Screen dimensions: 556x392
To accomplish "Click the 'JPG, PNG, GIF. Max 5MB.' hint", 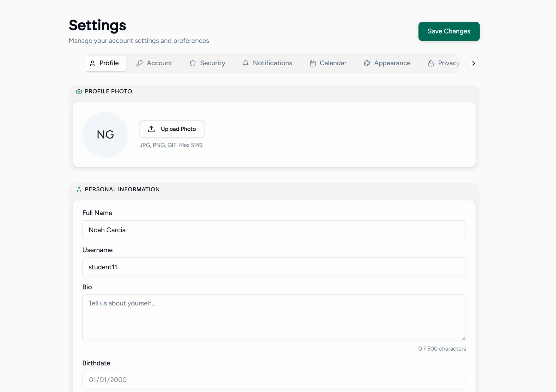I will coord(172,145).
